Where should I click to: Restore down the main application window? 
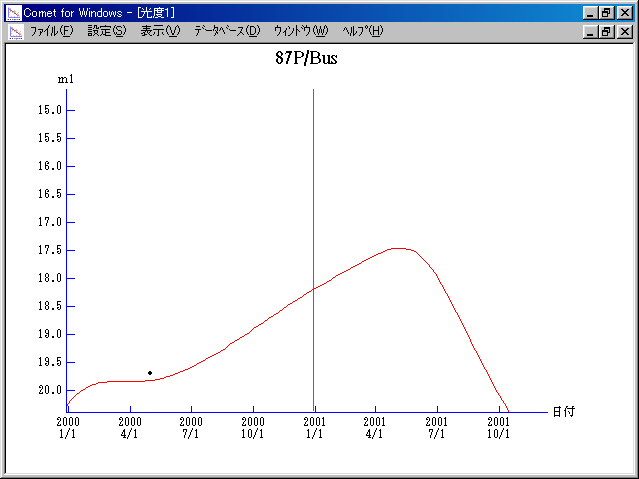pos(607,12)
